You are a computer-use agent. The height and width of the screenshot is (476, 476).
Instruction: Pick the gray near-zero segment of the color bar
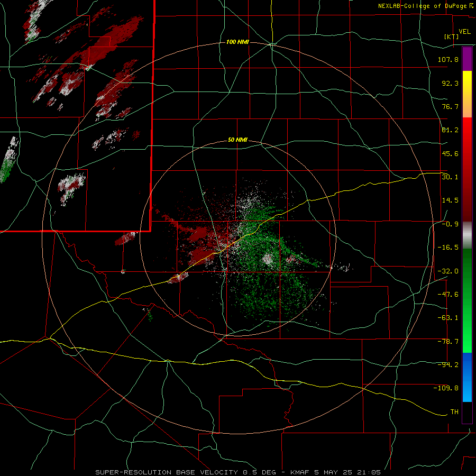(x=467, y=235)
